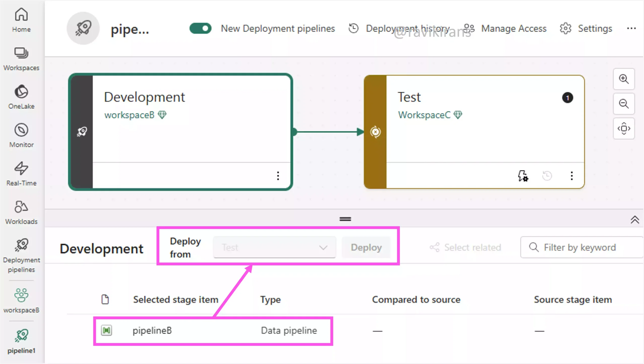
Task: Toggle New Deployment pipelines switch
Action: tap(200, 28)
